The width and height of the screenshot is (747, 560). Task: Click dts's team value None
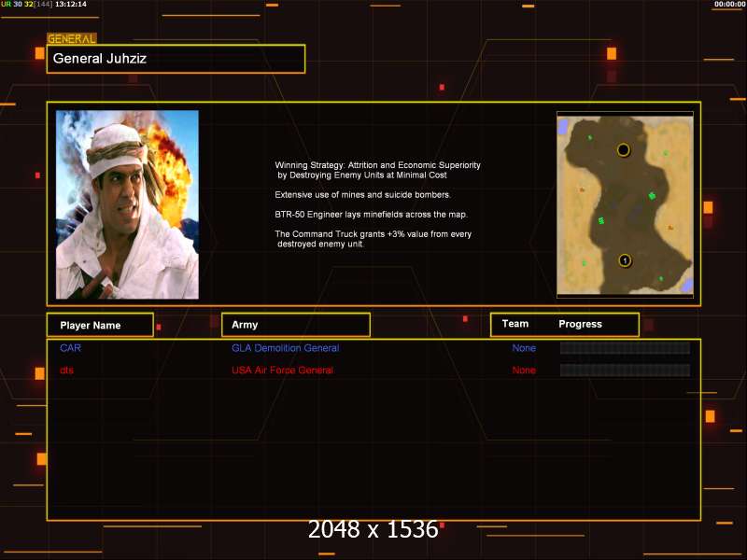click(524, 370)
